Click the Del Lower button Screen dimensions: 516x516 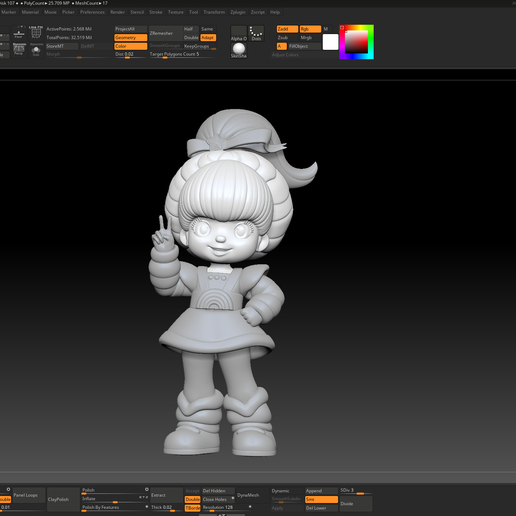pos(321,508)
